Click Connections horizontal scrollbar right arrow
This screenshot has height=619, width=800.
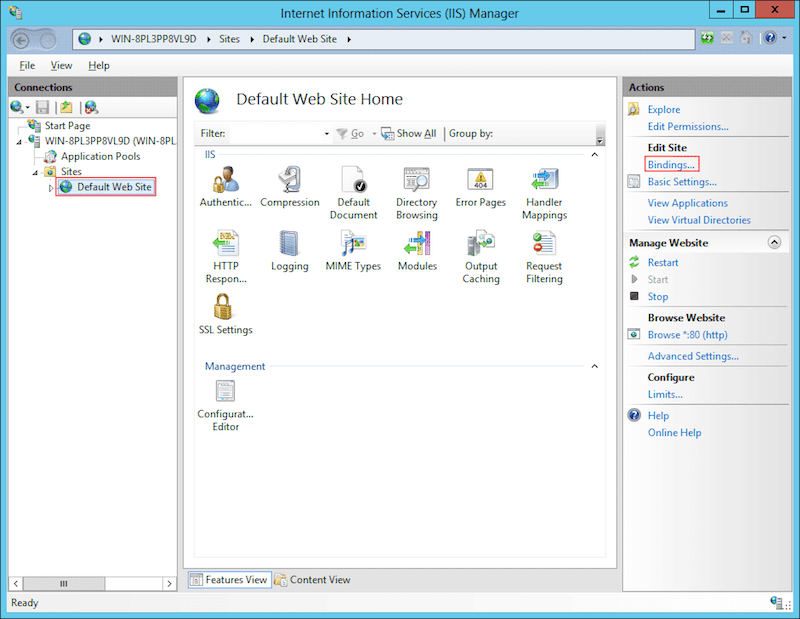tap(169, 584)
